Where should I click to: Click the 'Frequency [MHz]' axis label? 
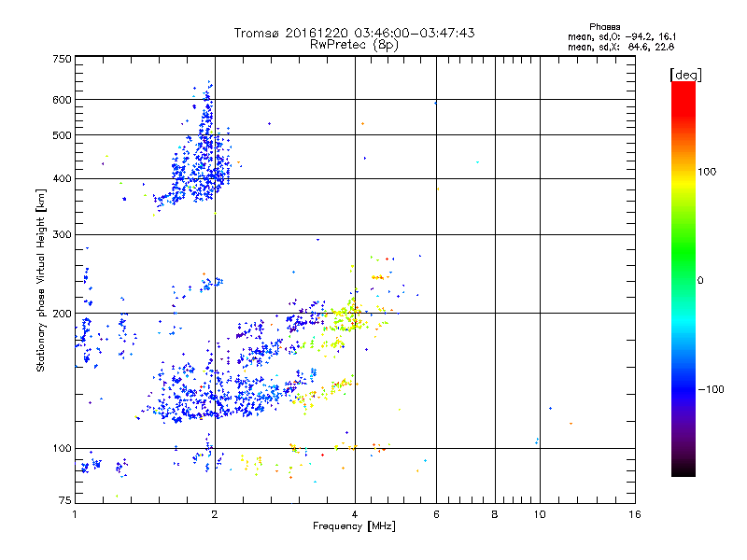pos(354,526)
